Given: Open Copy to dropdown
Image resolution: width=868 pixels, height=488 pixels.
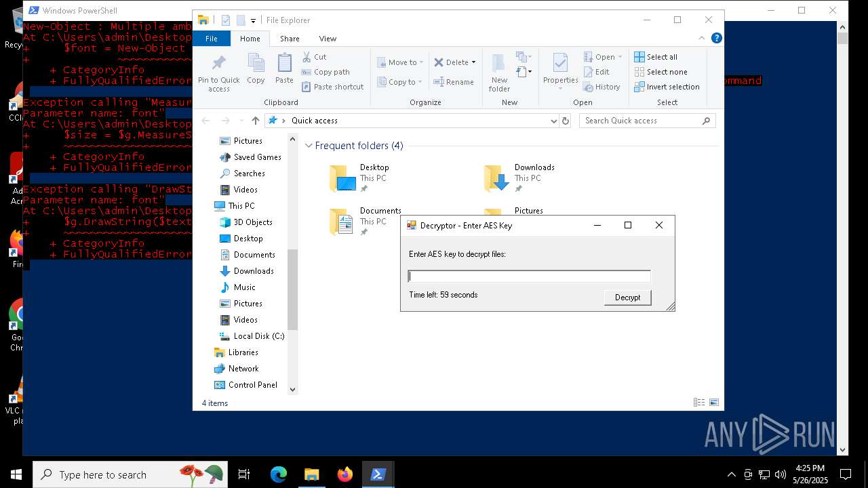Looking at the screenshot, I should (400, 82).
